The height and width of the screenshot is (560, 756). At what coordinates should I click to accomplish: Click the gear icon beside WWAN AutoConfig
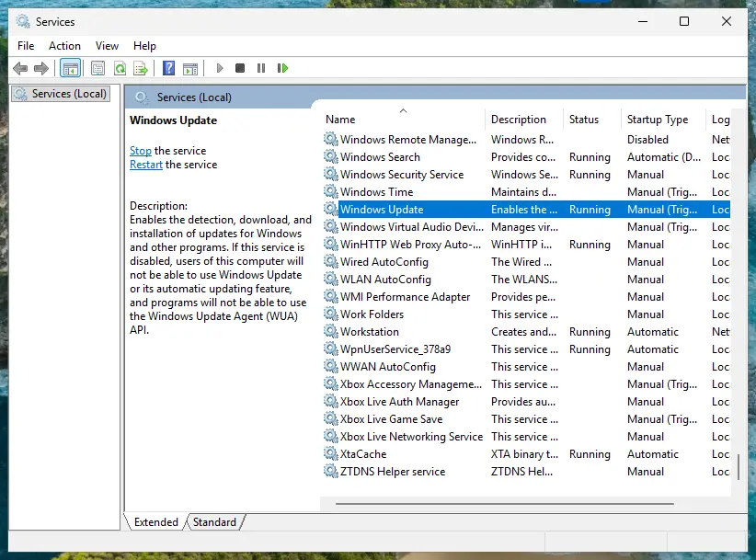[x=331, y=367]
